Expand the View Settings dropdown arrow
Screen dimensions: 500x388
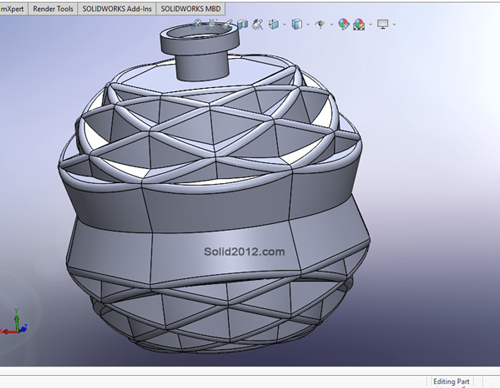tap(394, 25)
